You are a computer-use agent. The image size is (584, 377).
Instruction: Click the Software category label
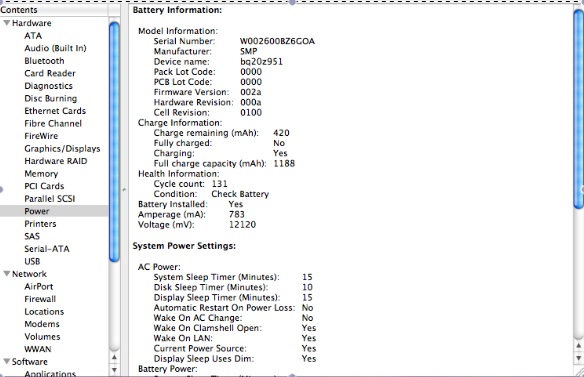[30, 361]
